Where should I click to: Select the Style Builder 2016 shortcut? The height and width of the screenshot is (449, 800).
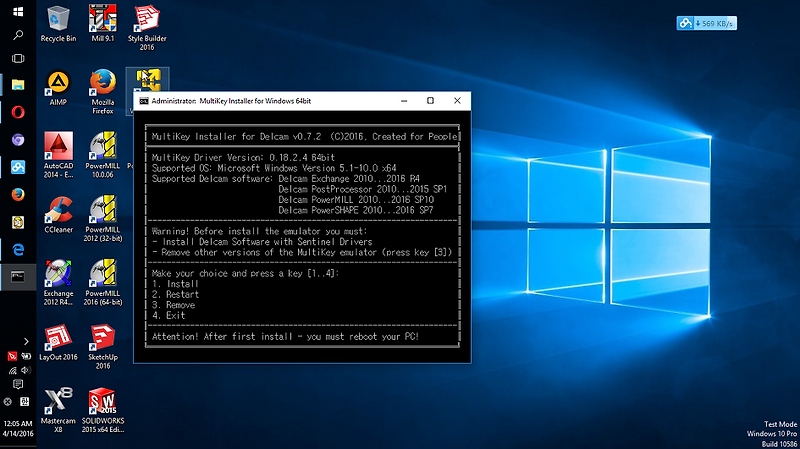point(147,28)
